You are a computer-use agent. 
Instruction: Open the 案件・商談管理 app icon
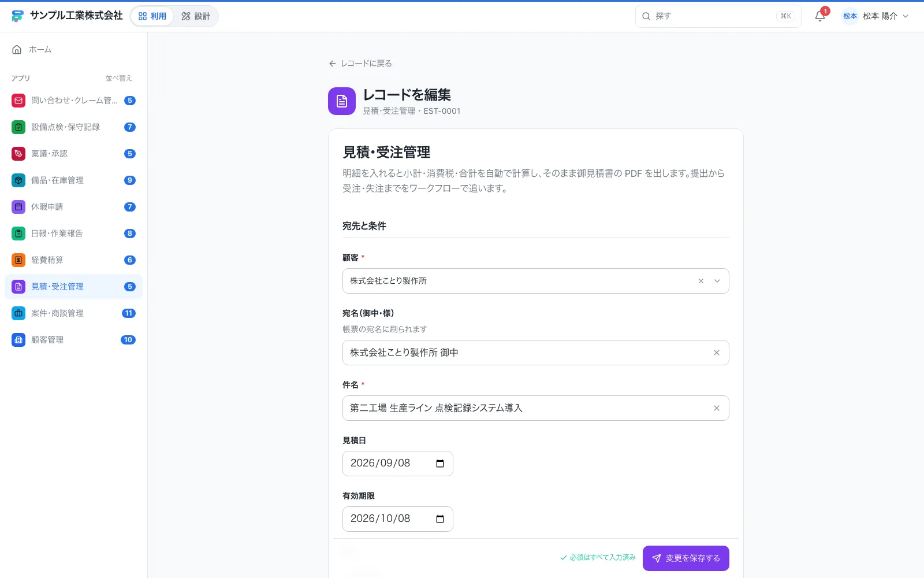(x=18, y=313)
